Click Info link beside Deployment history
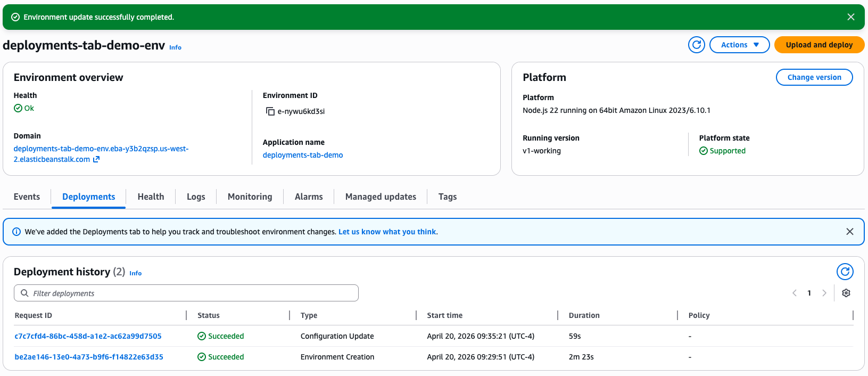 pyautogui.click(x=136, y=273)
